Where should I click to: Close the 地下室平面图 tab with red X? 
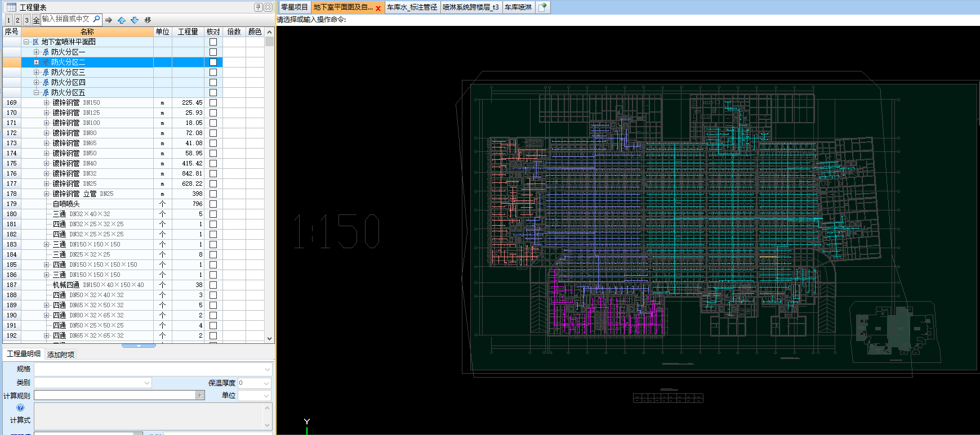click(x=378, y=8)
